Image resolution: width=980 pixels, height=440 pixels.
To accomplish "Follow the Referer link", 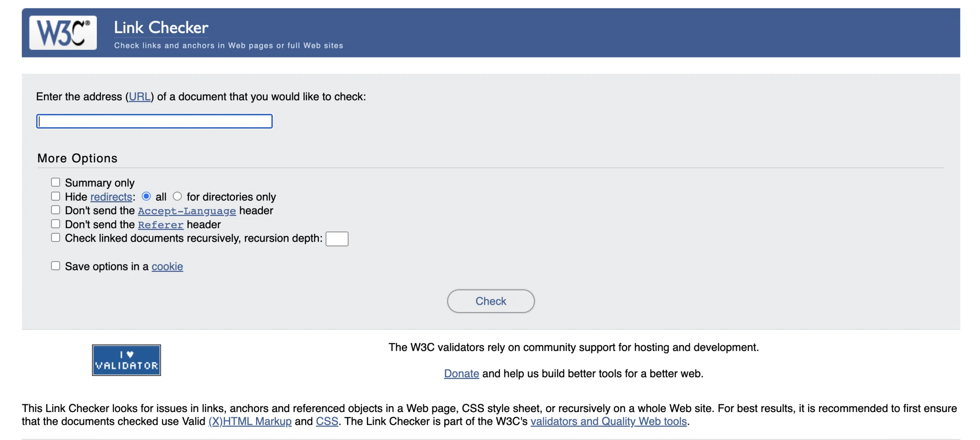I will pos(160,224).
